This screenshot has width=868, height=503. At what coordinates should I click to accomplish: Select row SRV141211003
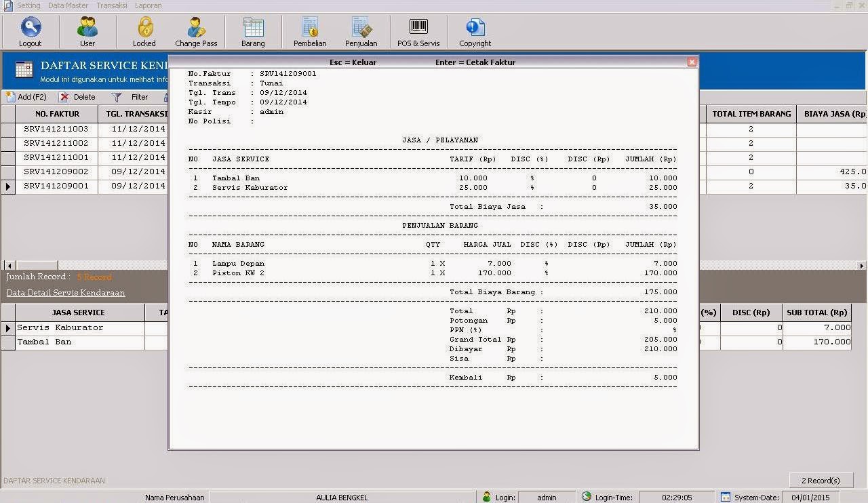point(56,129)
